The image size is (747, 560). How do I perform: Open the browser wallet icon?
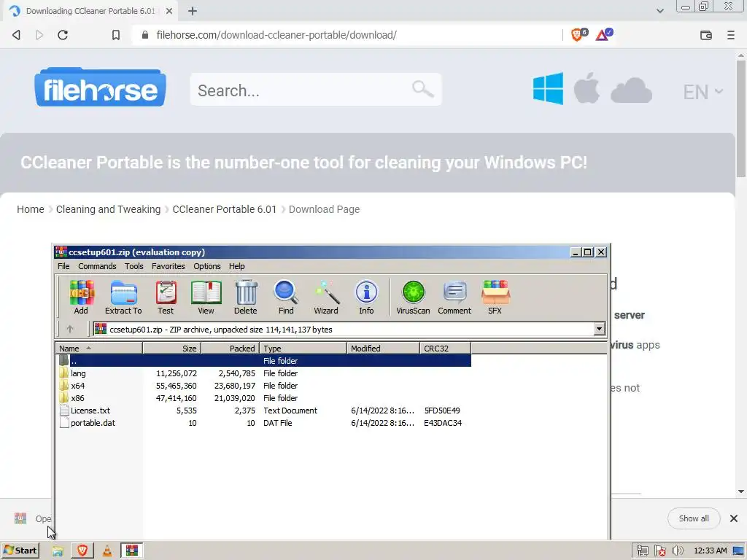[x=706, y=35]
